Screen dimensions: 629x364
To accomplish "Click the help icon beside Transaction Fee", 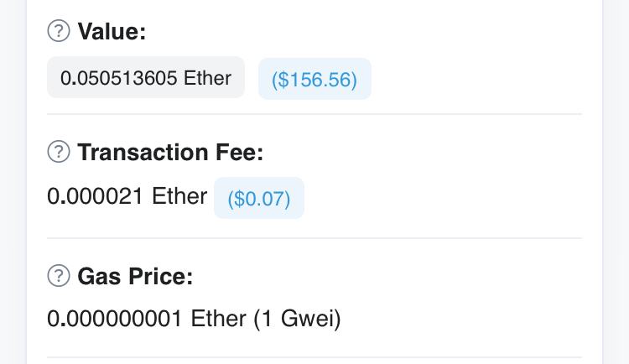I will pos(59,152).
